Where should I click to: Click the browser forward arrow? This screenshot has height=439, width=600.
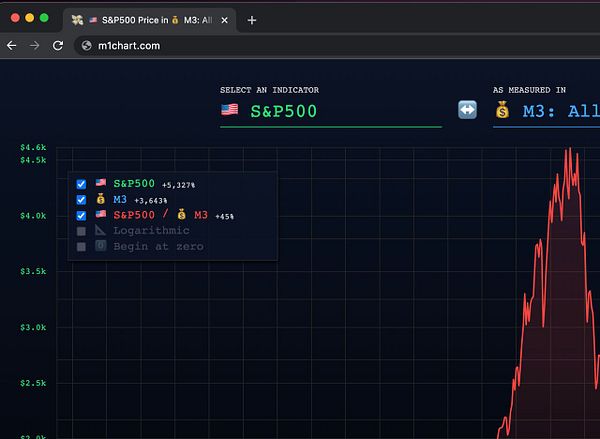tap(34, 46)
